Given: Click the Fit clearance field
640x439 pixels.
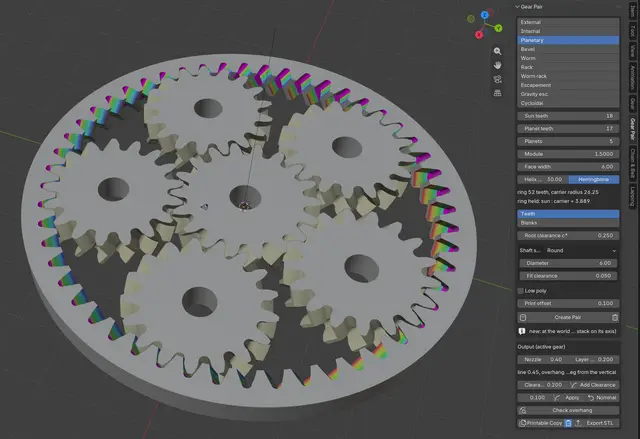Looking at the screenshot, I should point(569,276).
